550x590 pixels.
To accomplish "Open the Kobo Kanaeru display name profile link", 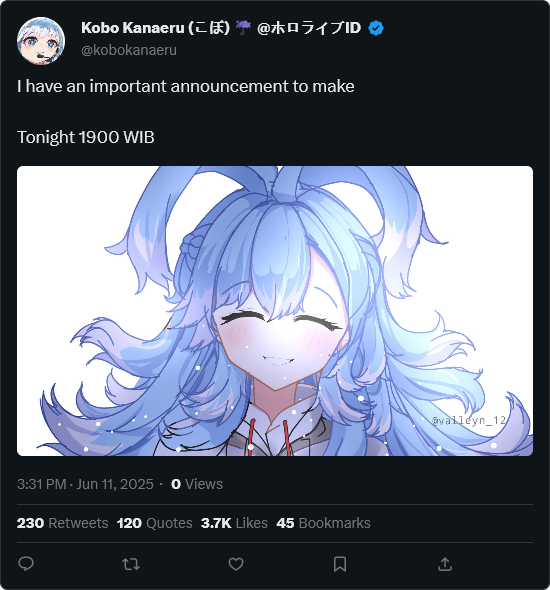I will click(221, 28).
